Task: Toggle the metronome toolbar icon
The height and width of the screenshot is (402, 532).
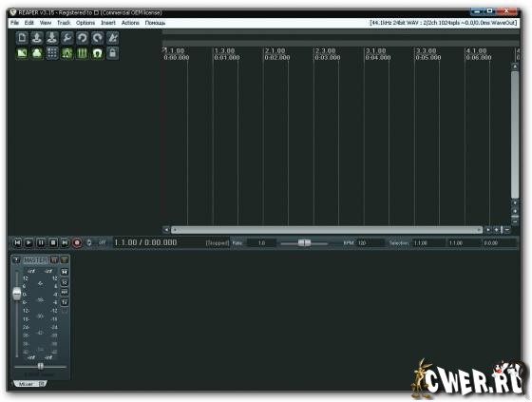Action: tap(113, 38)
